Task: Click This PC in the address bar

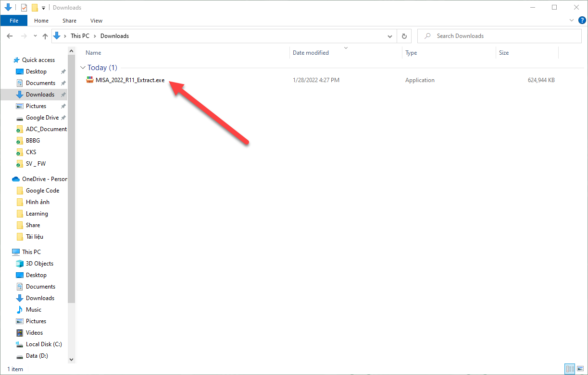Action: tap(79, 36)
